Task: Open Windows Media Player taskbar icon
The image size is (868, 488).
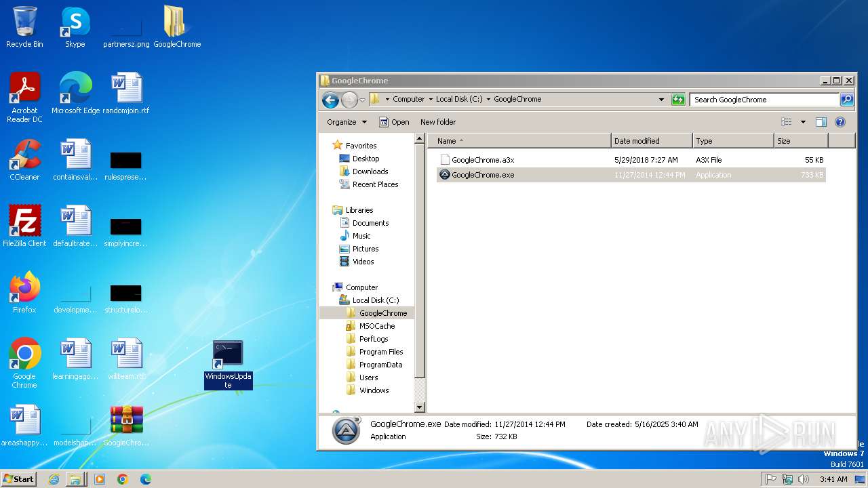Action: click(100, 479)
